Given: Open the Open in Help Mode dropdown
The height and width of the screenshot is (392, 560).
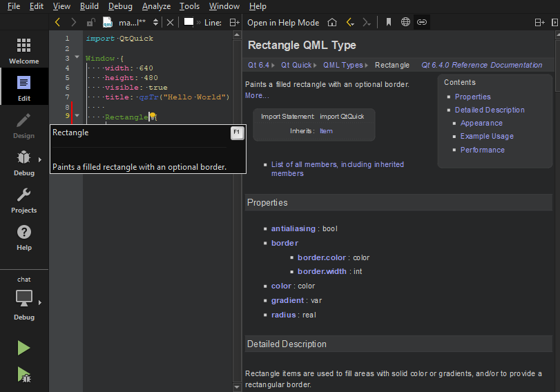Looking at the screenshot, I should (283, 22).
